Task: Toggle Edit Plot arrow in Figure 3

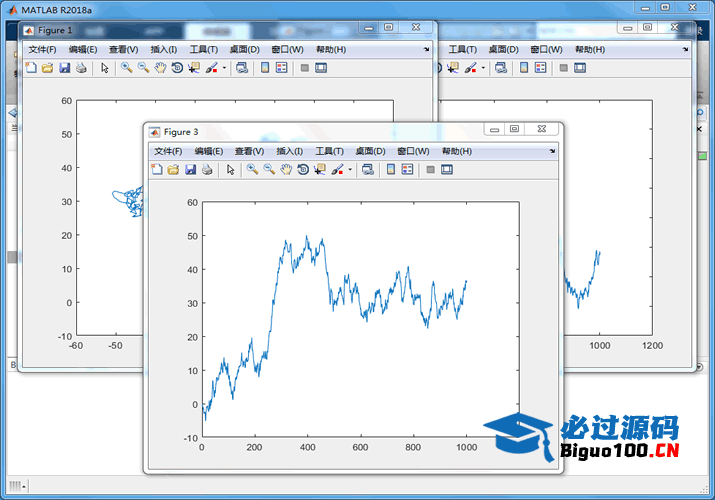Action: (x=230, y=170)
